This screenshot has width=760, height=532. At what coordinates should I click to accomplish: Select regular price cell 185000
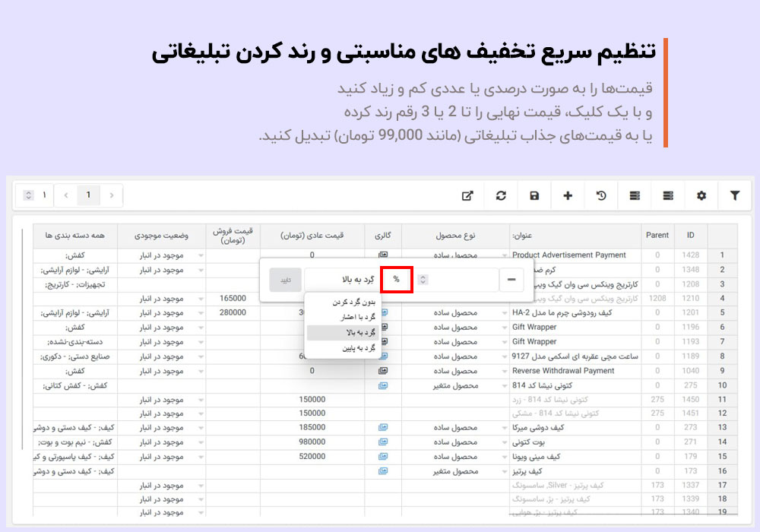[312, 427]
